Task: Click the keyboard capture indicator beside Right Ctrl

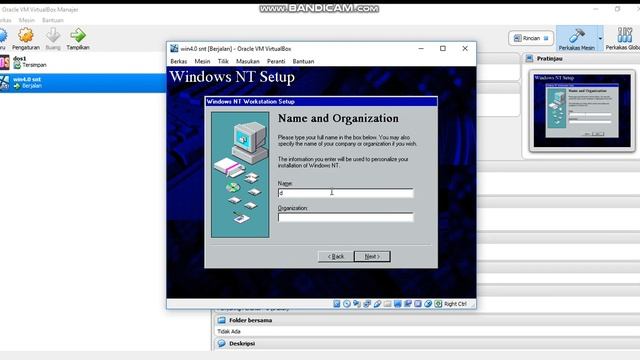Action: (438, 304)
